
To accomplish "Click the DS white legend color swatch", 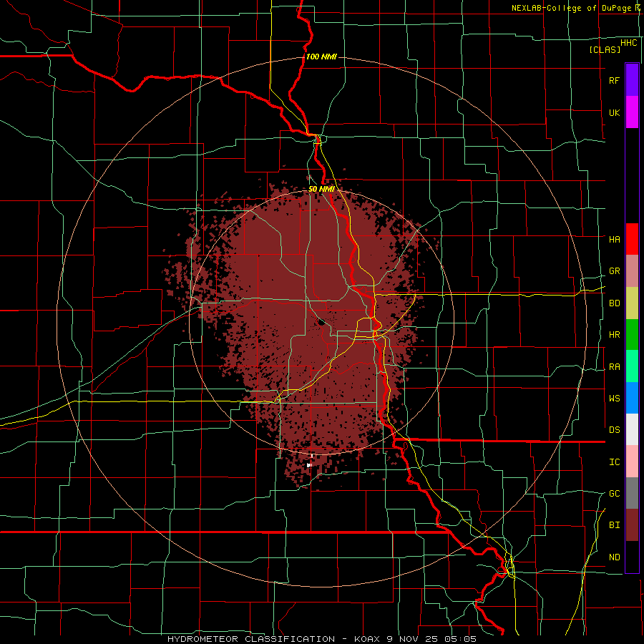I will click(x=632, y=429).
